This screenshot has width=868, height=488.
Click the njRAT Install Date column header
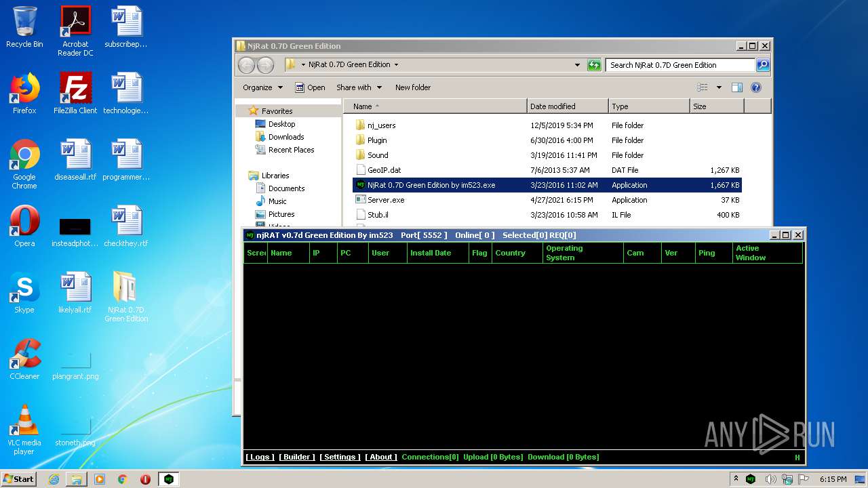(x=438, y=253)
